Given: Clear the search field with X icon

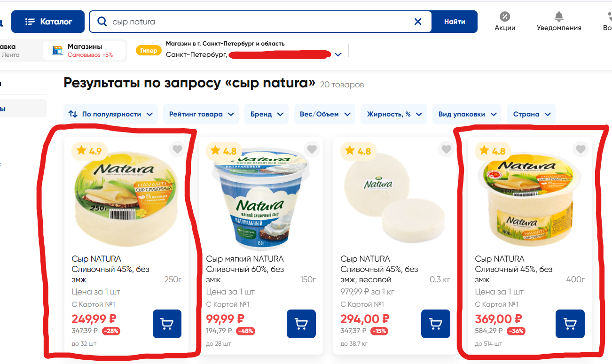Looking at the screenshot, I should click(417, 22).
